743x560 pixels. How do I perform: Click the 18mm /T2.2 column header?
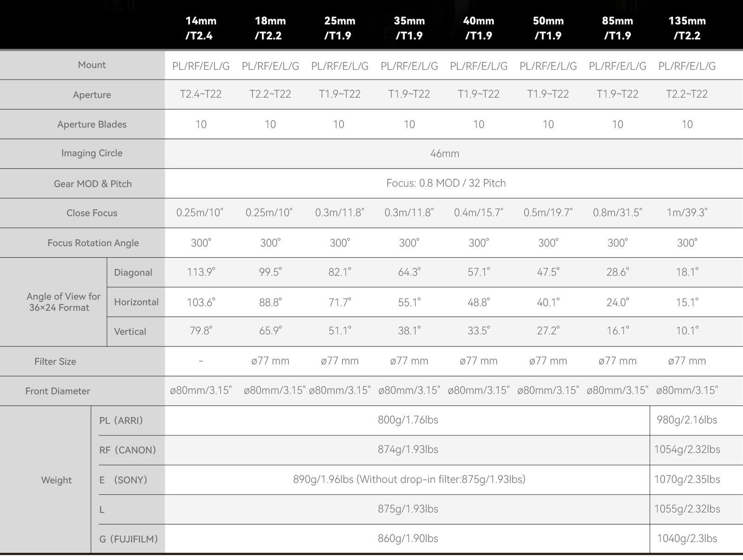pos(270,28)
